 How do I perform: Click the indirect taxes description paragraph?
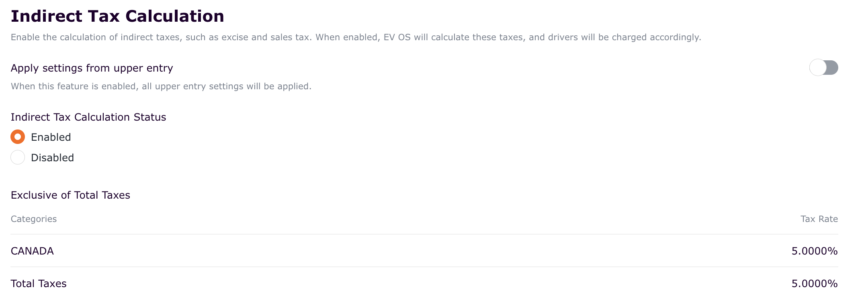click(356, 37)
